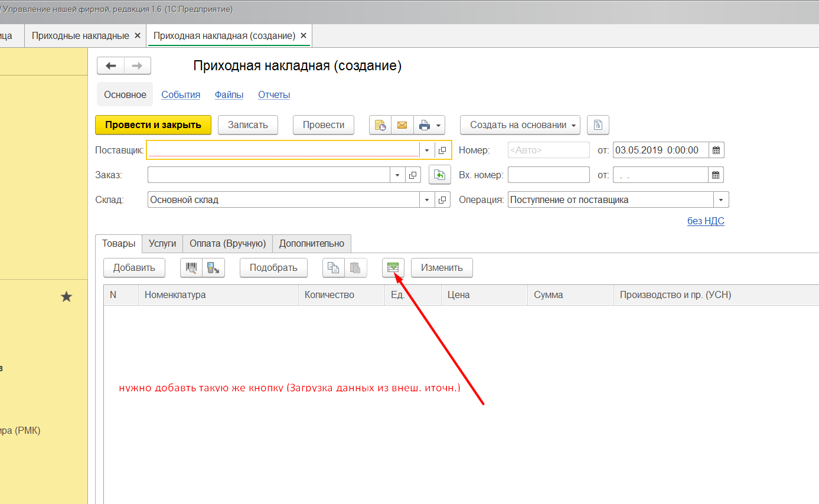
Task: Click the data collection terminal icon
Action: [213, 268]
